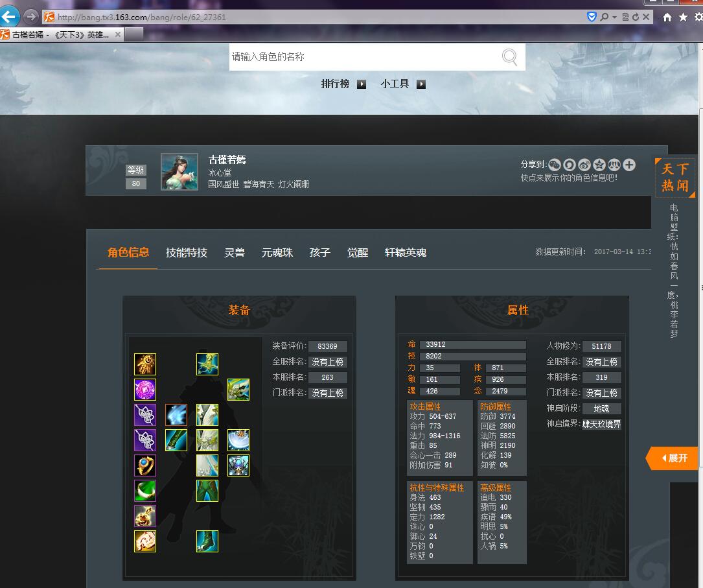Expand the 小工具 tools dropdown
Viewport: 703px width, 588px height.
tap(421, 84)
